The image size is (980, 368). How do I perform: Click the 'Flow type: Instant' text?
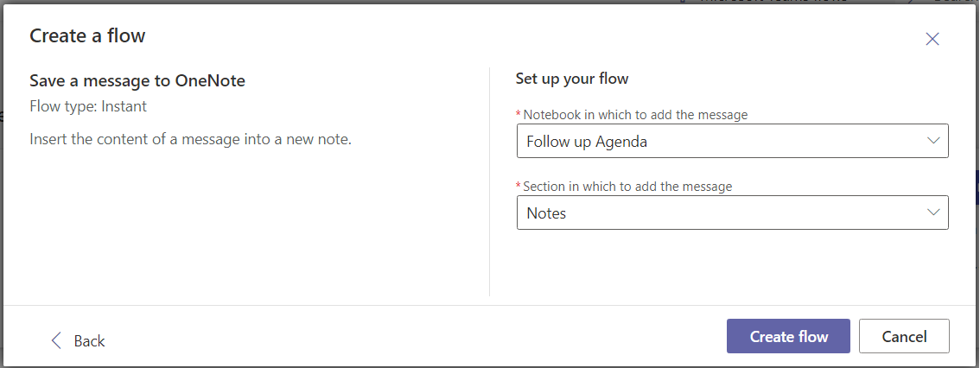(x=88, y=107)
